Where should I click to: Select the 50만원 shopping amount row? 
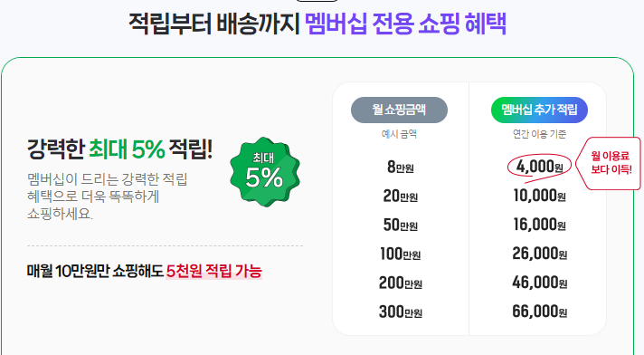[x=401, y=225]
